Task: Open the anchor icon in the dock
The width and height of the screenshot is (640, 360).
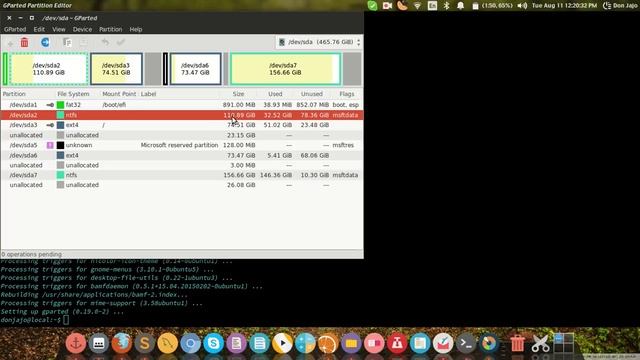Action: click(x=76, y=343)
